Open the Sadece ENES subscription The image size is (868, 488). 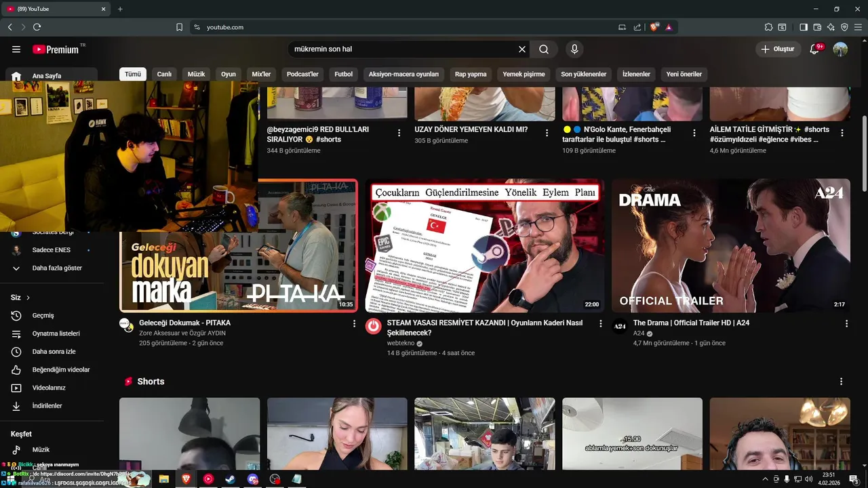coord(52,250)
